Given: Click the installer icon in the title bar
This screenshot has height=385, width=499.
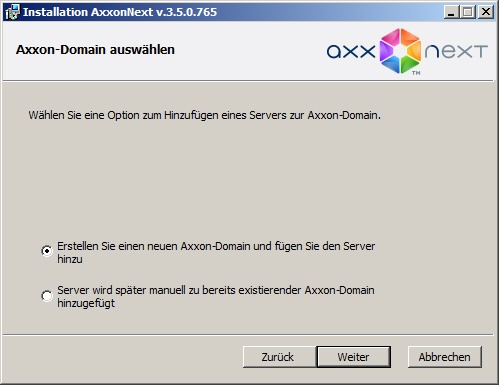Looking at the screenshot, I should pyautogui.click(x=12, y=12).
